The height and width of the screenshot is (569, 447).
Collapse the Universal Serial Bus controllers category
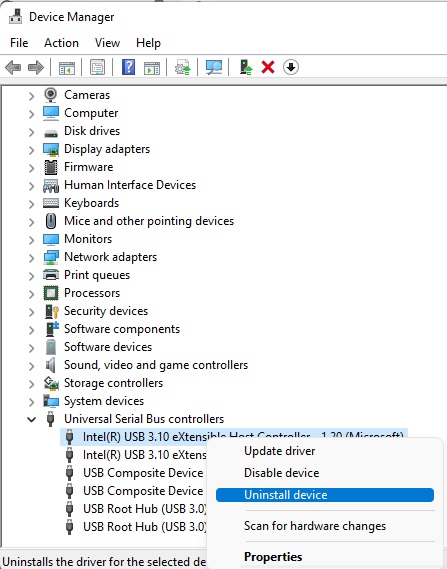coord(32,419)
